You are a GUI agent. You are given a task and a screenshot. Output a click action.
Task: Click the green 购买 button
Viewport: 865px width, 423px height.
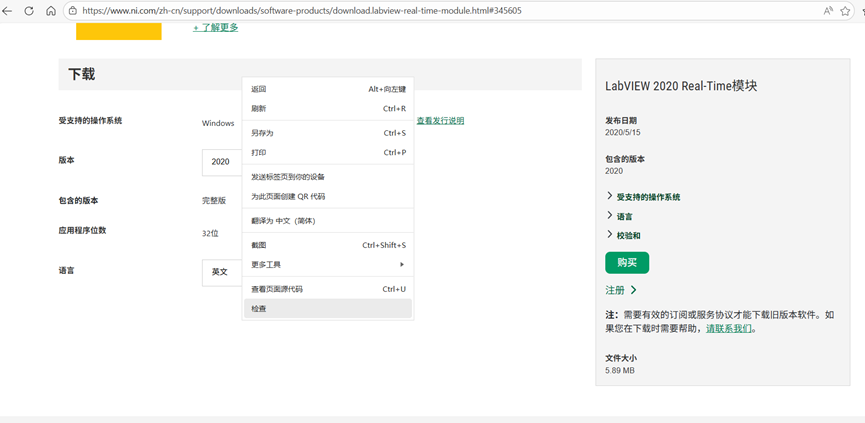(x=627, y=263)
